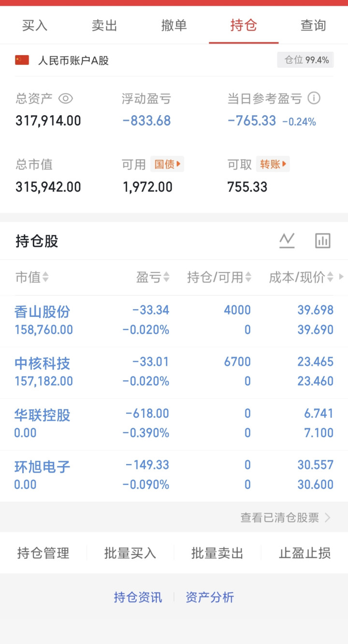This screenshot has height=644, width=348.
Task: Click the China flag account icon
Action: coord(22,60)
